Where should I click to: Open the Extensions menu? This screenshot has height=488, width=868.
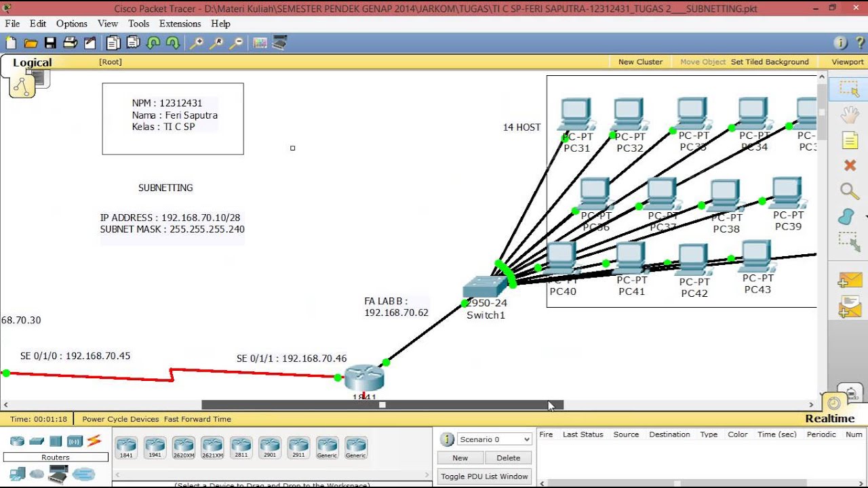[180, 23]
